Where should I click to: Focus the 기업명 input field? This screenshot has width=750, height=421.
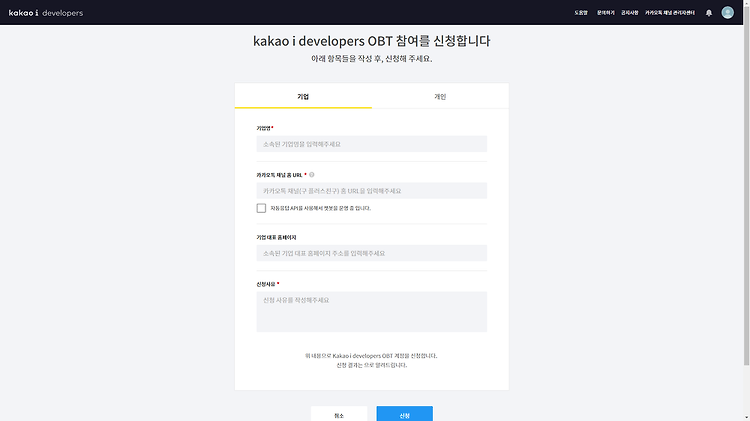pyautogui.click(x=372, y=144)
